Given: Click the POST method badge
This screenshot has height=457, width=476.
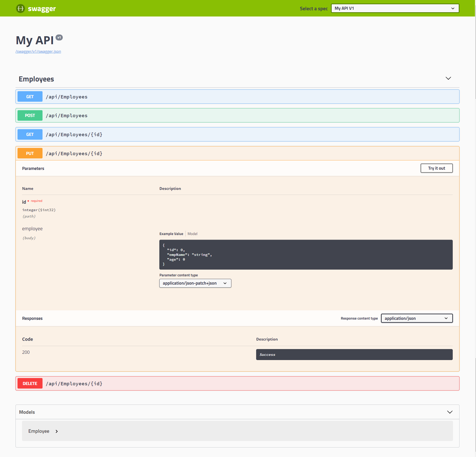Looking at the screenshot, I should 30,115.
